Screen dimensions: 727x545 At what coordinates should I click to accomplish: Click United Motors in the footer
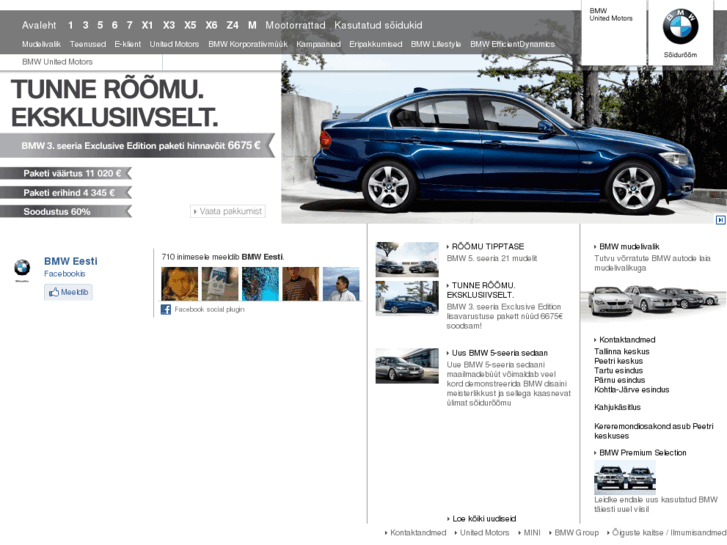[485, 532]
